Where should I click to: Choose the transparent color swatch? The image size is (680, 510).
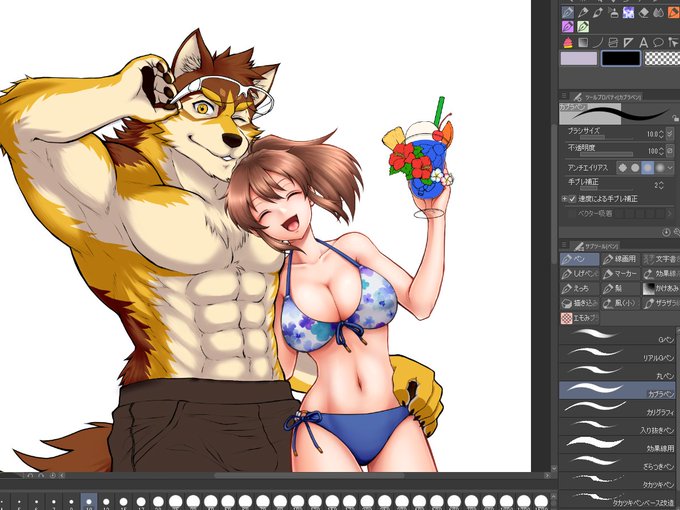[x=662, y=58]
